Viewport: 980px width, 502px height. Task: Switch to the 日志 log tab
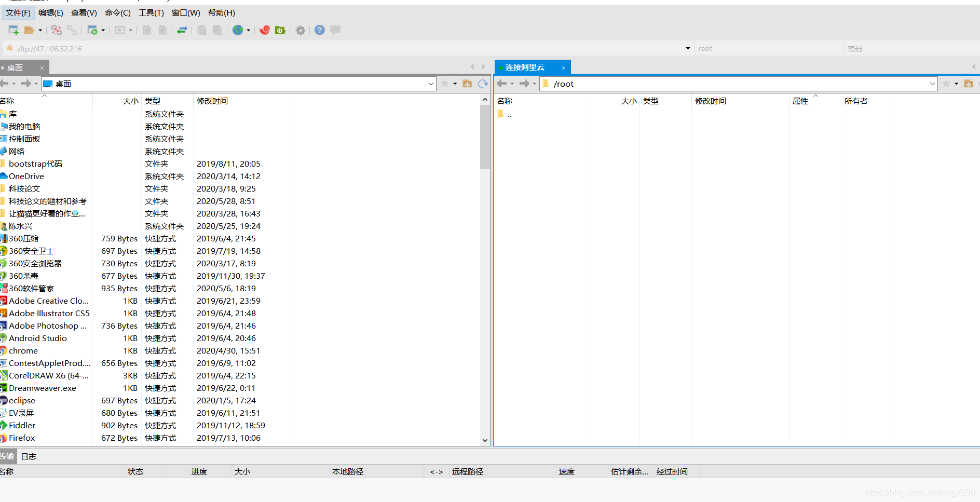[x=29, y=457]
